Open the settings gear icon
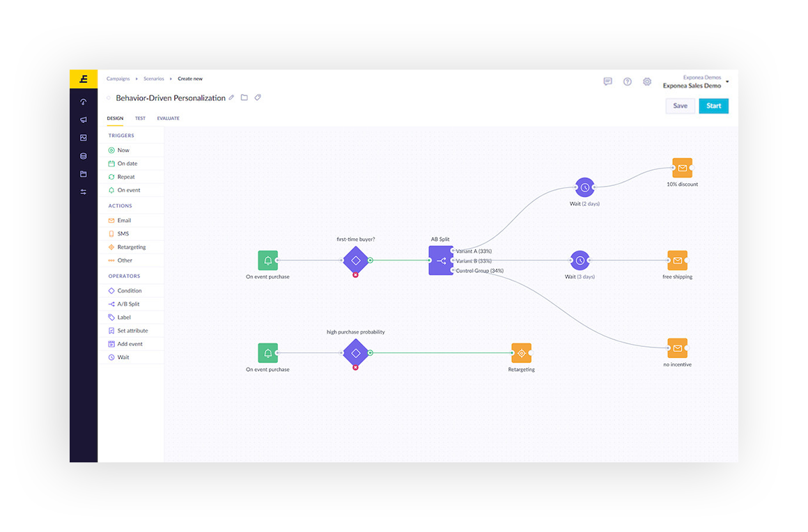This screenshot has width=808, height=532. coord(647,82)
